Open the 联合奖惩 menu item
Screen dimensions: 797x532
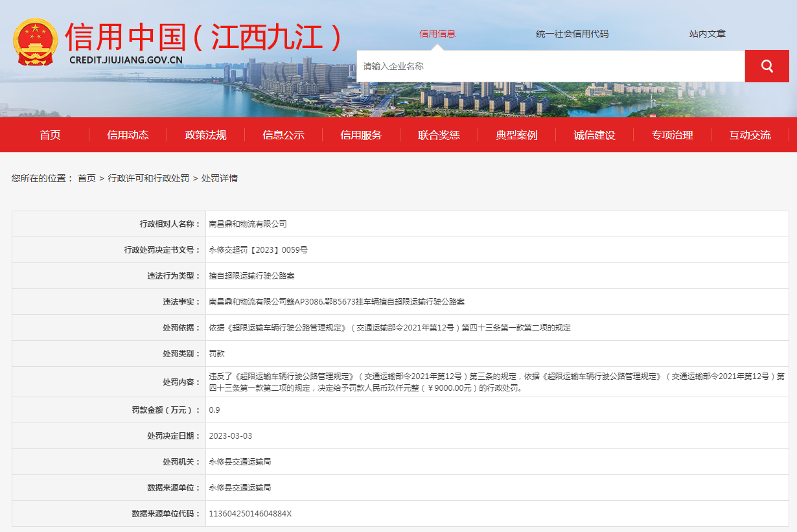(439, 135)
